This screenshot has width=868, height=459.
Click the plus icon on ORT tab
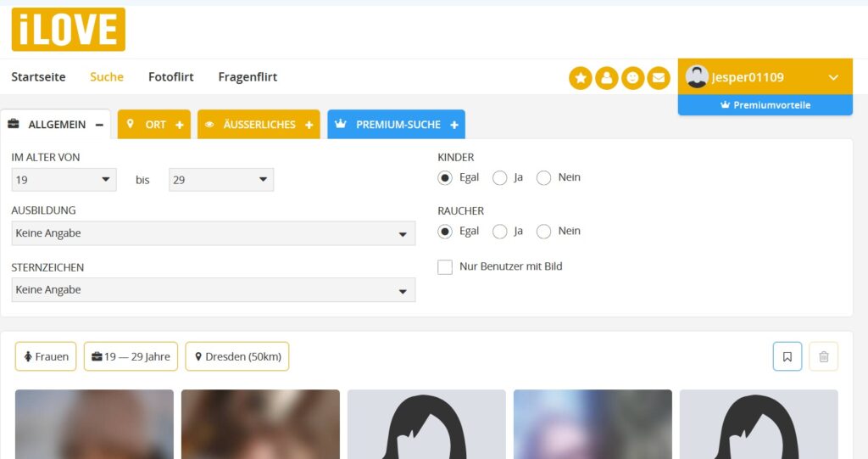pos(180,125)
